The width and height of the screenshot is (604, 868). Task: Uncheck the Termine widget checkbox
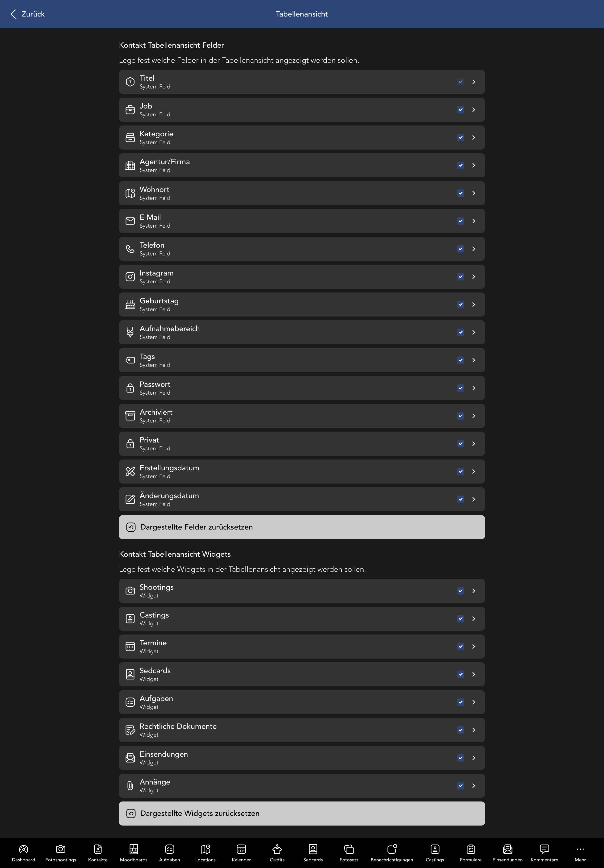click(461, 647)
